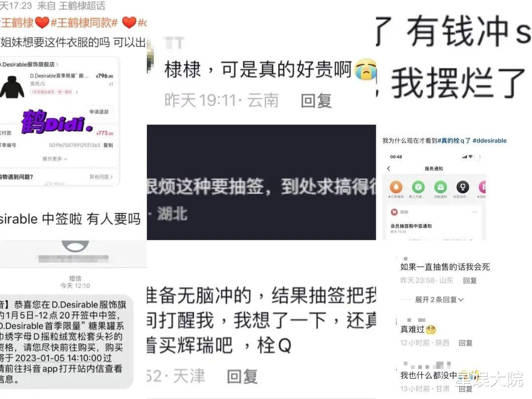The image size is (532, 399).
Task: Open the green briefcase 功能通知 icon
Action: click(x=440, y=187)
